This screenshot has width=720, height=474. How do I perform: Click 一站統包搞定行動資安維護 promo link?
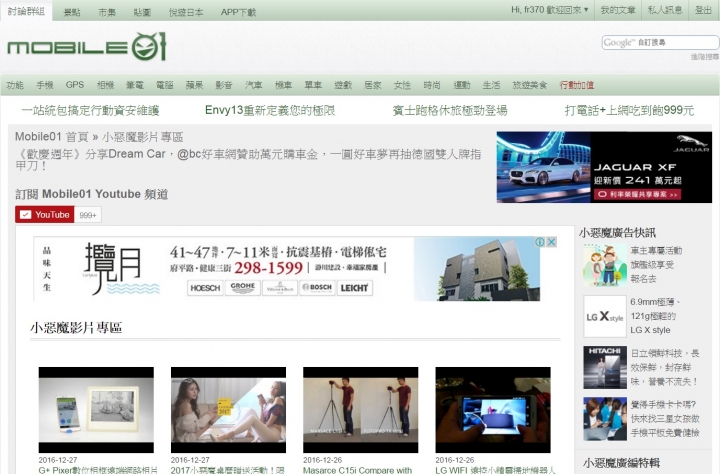tap(90, 110)
